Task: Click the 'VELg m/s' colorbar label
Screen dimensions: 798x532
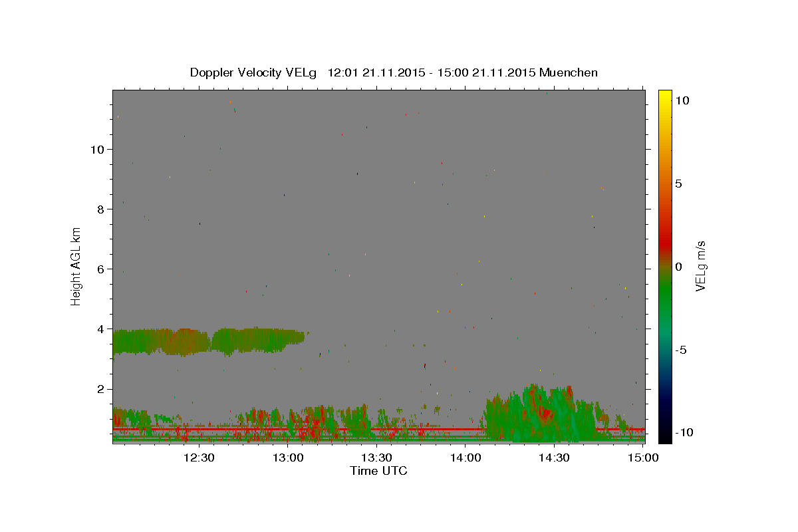Action: point(700,266)
